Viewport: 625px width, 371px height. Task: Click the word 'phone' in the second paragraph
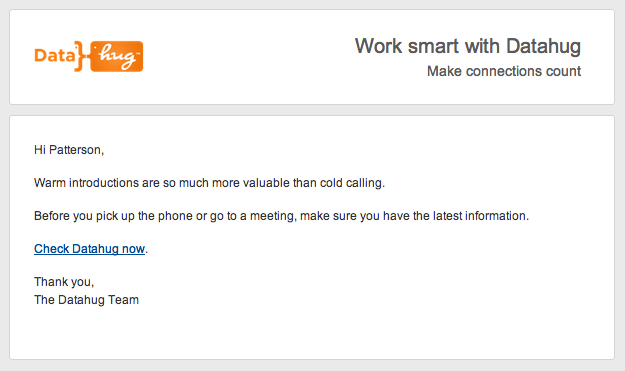coord(175,216)
